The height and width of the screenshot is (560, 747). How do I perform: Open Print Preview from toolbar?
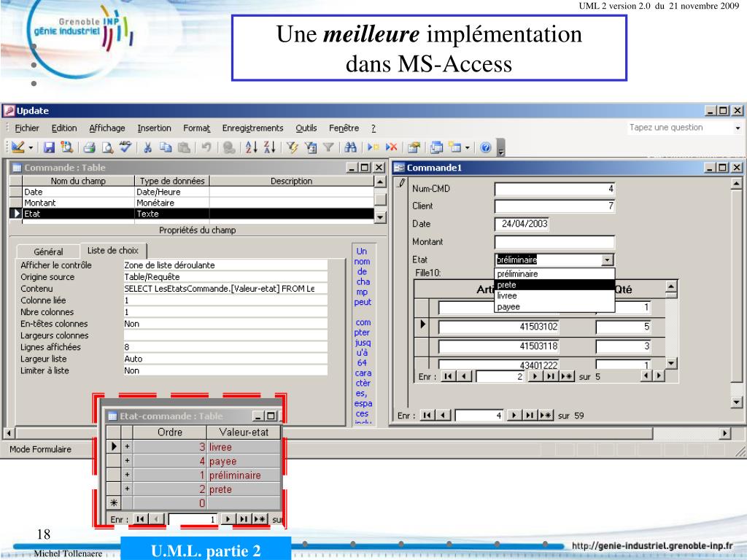click(107, 147)
